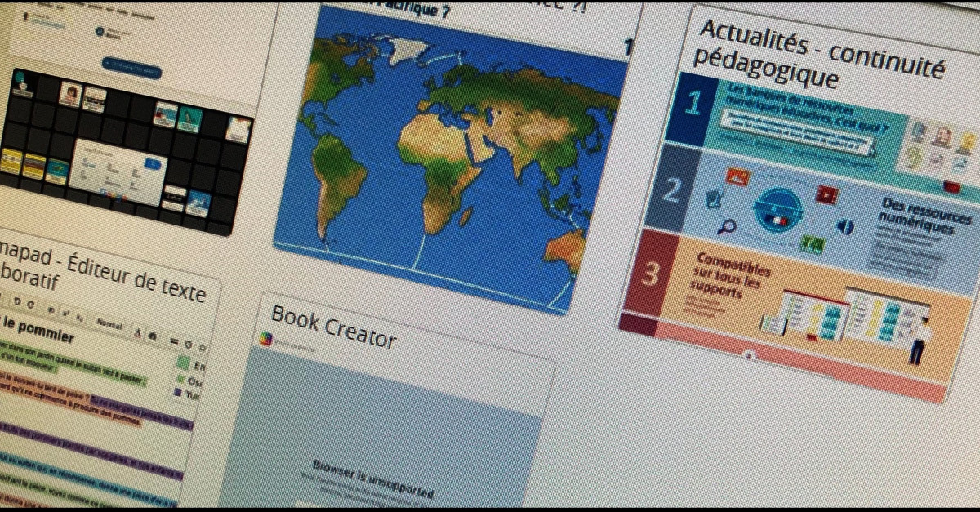Click the blue search button in black grid
This screenshot has width=980, height=512.
pyautogui.click(x=152, y=164)
